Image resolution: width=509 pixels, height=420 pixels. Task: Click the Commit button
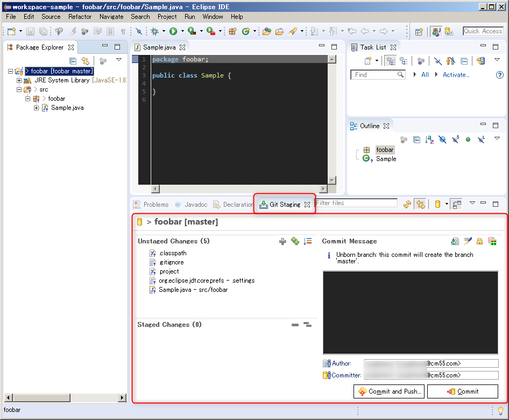(463, 391)
